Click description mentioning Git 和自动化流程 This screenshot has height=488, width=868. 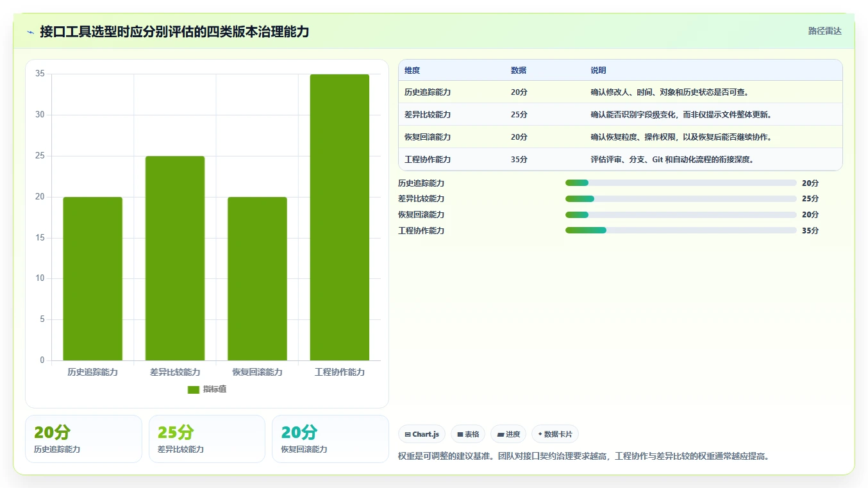pyautogui.click(x=673, y=159)
